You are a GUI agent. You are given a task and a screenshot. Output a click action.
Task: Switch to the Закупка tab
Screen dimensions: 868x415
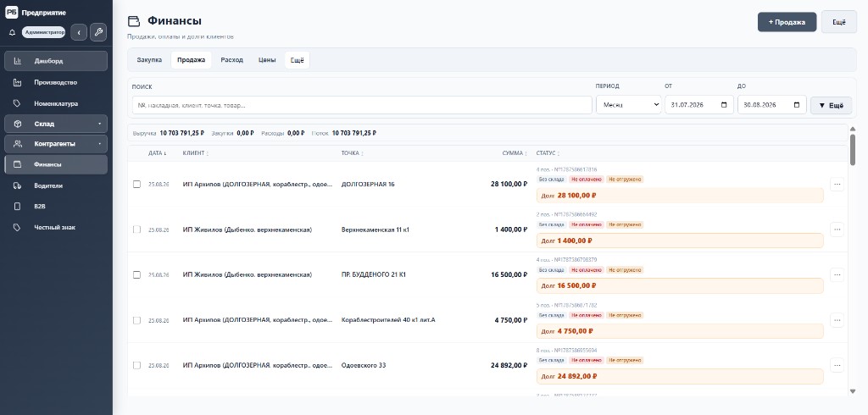tap(149, 60)
